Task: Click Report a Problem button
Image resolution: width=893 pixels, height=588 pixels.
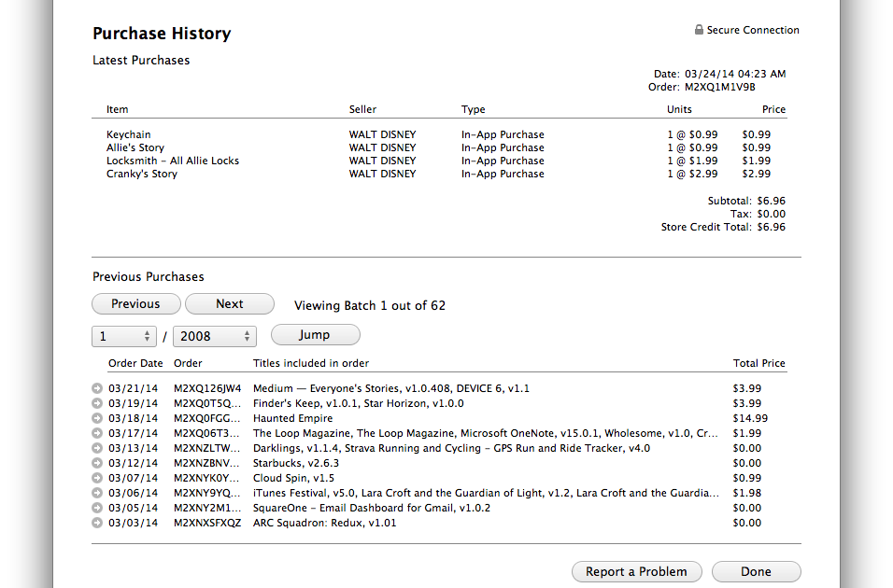Action: (637, 571)
